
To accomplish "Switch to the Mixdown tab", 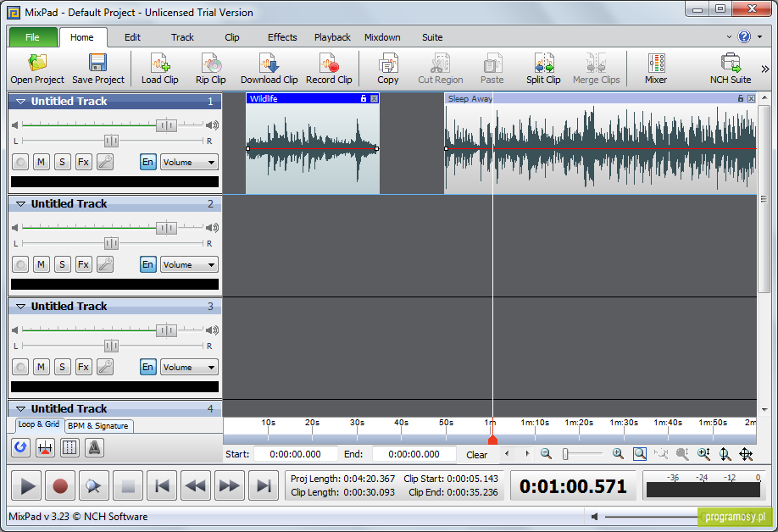I will 382,37.
